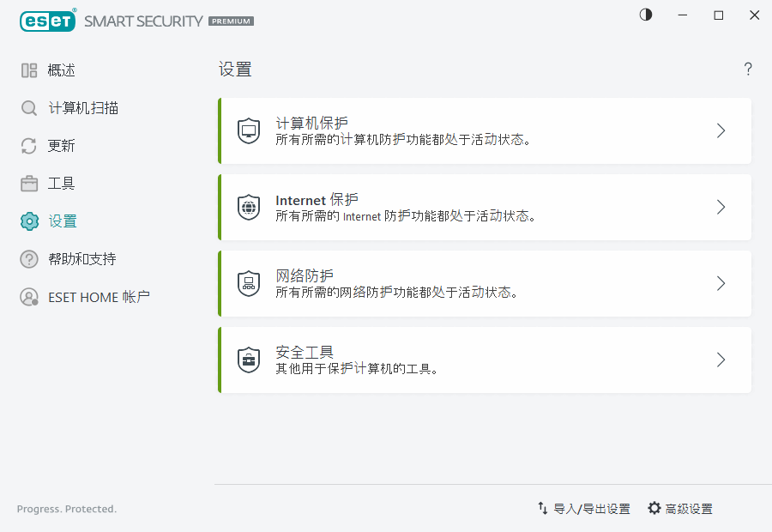Click the 更新 sync arrows icon
The image size is (772, 532).
(x=28, y=145)
